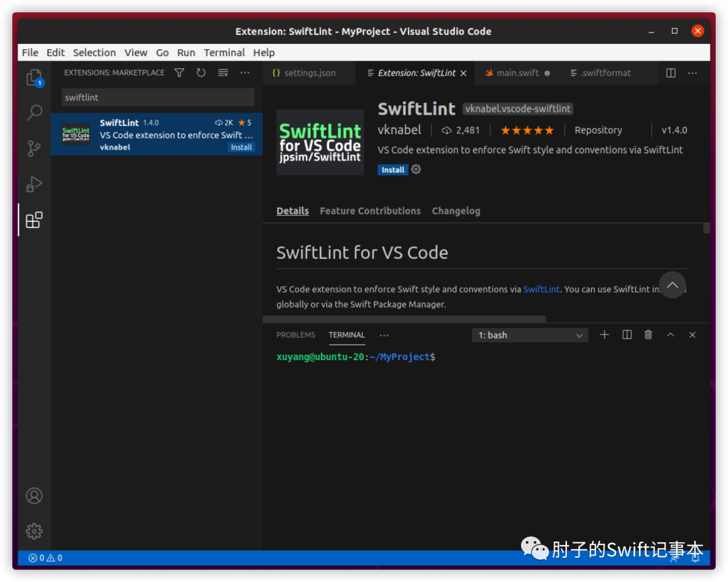The width and height of the screenshot is (728, 582).
Task: Switch to the TERMINAL panel tab
Action: [x=347, y=335]
